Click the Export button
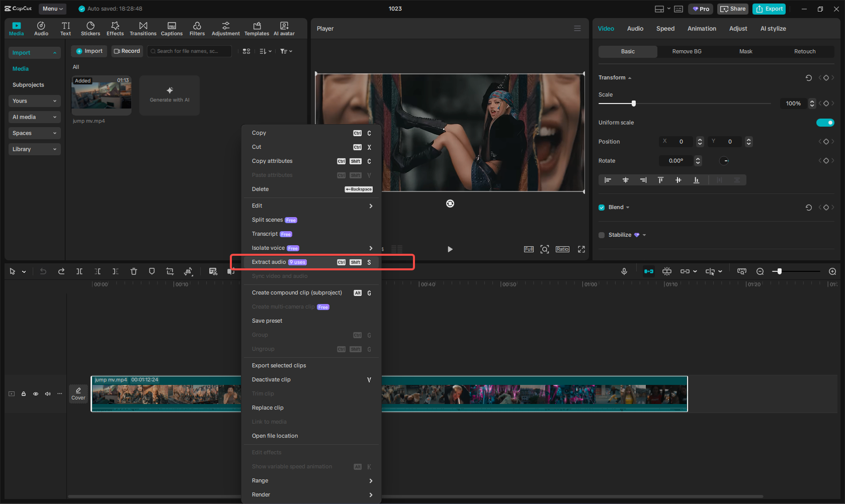 (x=769, y=9)
